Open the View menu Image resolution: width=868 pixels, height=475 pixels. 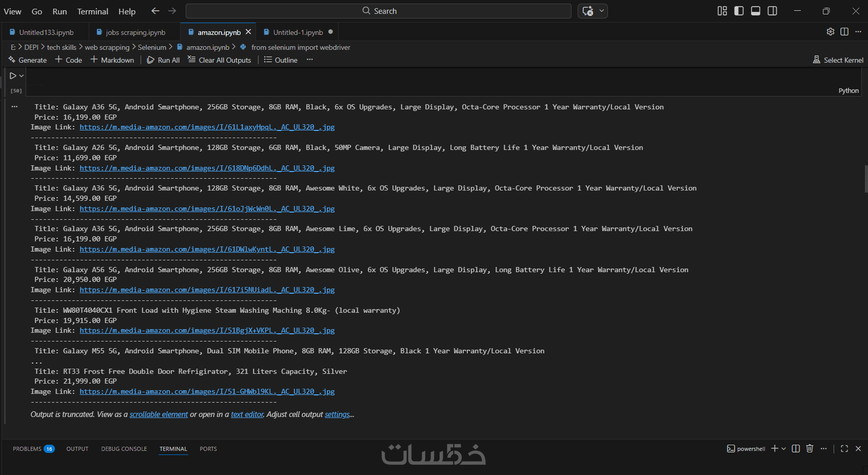12,11
